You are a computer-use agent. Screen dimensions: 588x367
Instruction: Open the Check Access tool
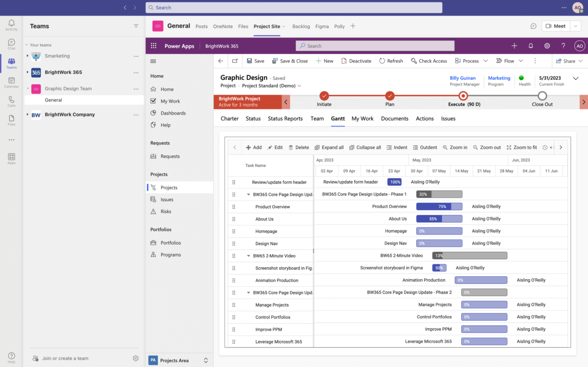coord(429,61)
